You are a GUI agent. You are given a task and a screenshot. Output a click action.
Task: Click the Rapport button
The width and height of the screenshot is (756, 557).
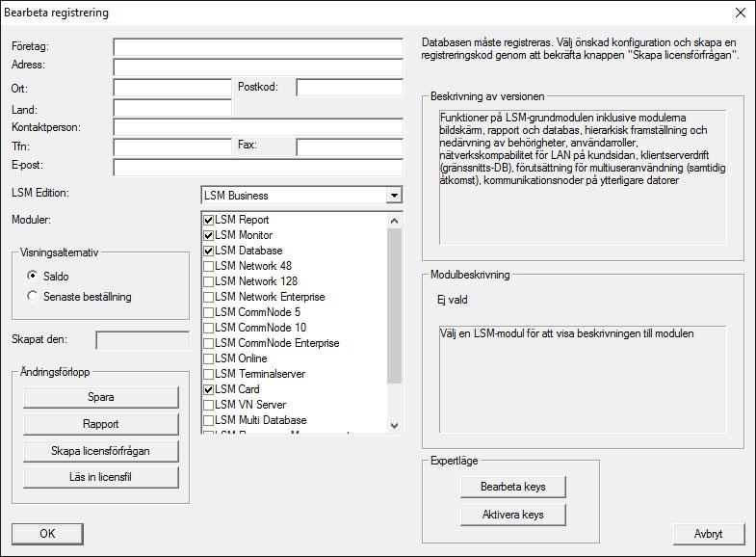tap(101, 424)
